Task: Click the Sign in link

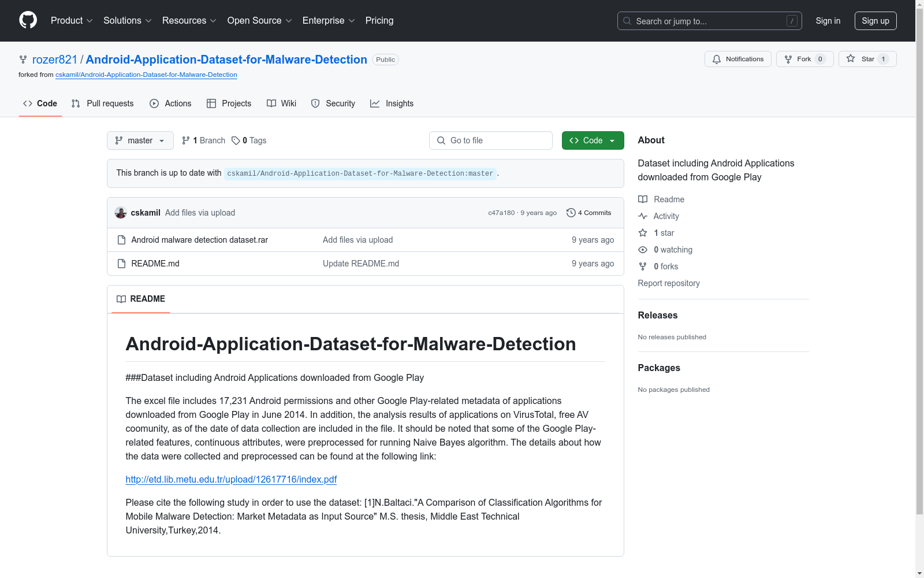Action: (828, 21)
